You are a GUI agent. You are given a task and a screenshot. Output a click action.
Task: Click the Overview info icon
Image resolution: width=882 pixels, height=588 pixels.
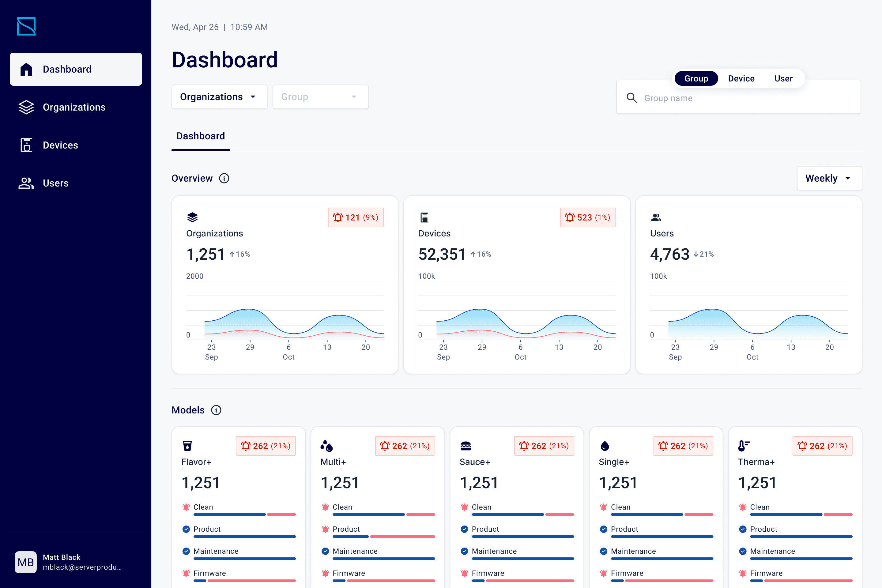(224, 178)
